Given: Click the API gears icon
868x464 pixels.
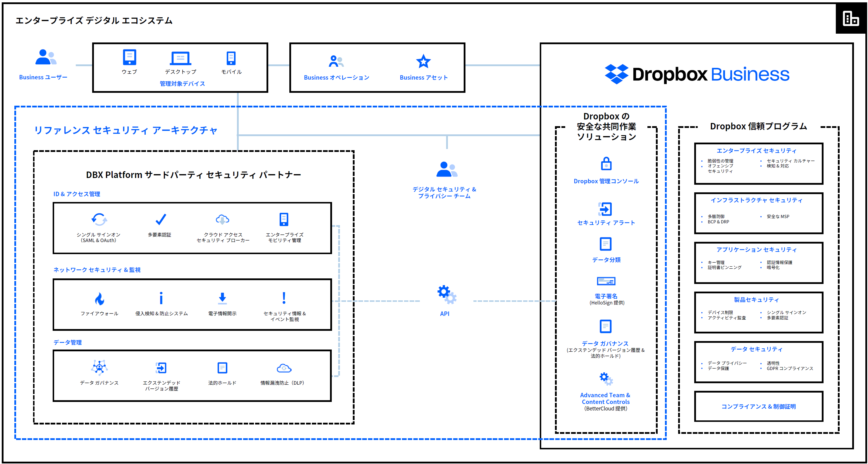Looking at the screenshot, I should click(x=447, y=295).
